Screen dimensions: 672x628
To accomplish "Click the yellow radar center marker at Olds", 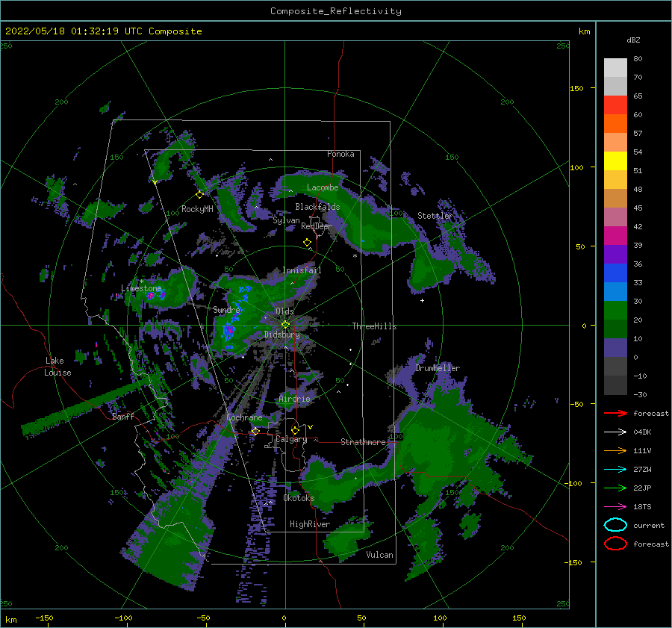I will [x=285, y=325].
